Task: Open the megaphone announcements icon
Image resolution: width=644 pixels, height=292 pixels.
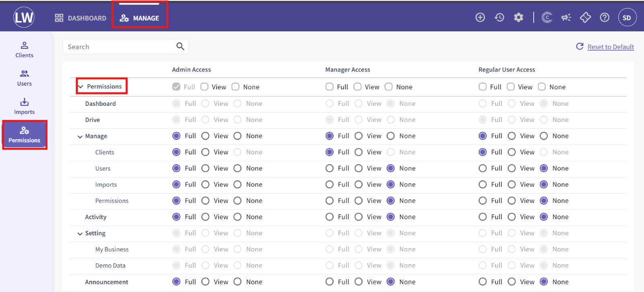Action: [x=566, y=17]
